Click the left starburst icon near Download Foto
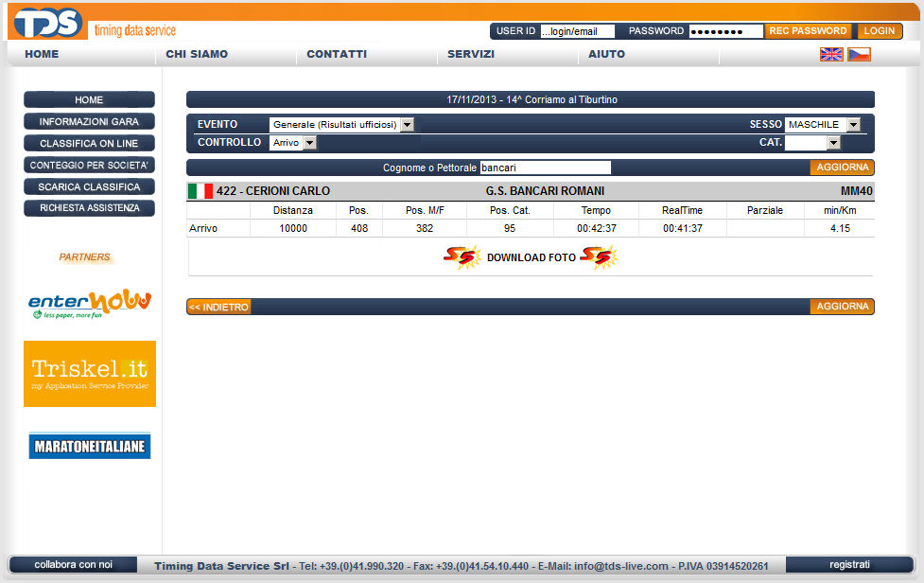 (x=462, y=257)
